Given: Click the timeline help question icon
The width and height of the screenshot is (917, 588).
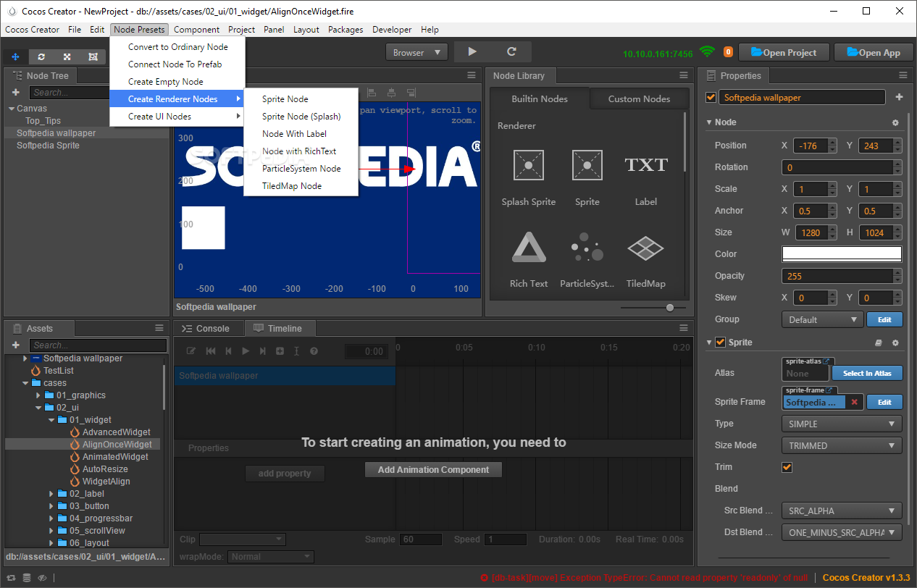Looking at the screenshot, I should [314, 351].
